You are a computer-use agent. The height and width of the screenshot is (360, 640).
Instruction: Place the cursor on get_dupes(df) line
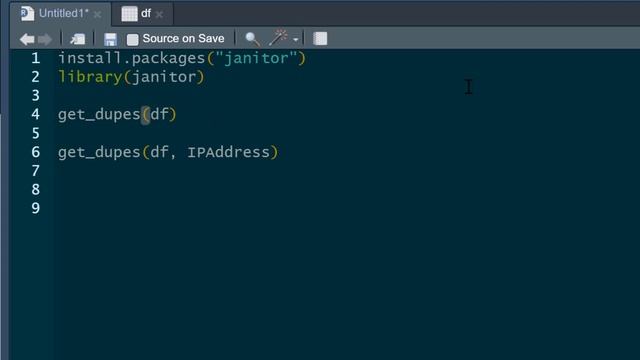(x=117, y=114)
